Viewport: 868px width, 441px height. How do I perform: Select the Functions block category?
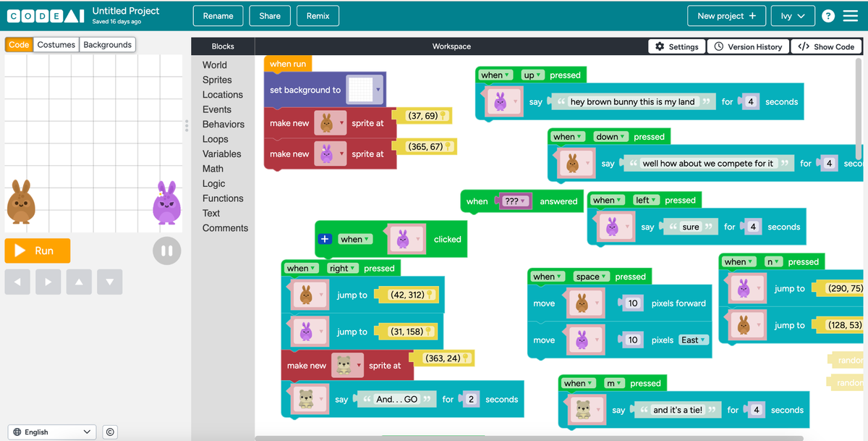pos(223,198)
